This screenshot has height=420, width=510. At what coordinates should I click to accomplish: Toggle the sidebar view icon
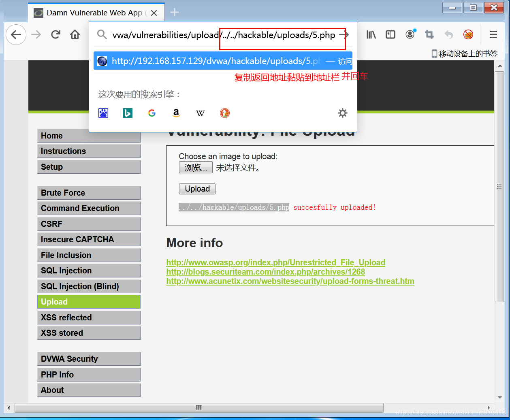[391, 35]
